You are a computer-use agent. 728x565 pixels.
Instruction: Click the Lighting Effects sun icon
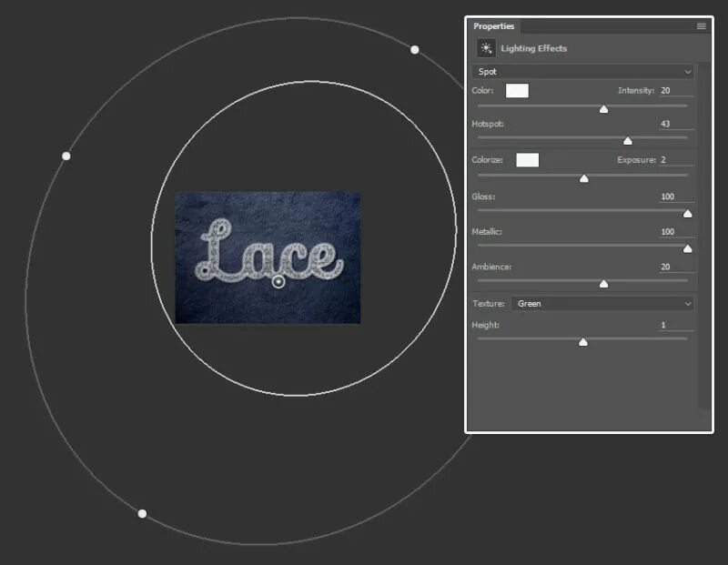pyautogui.click(x=486, y=48)
